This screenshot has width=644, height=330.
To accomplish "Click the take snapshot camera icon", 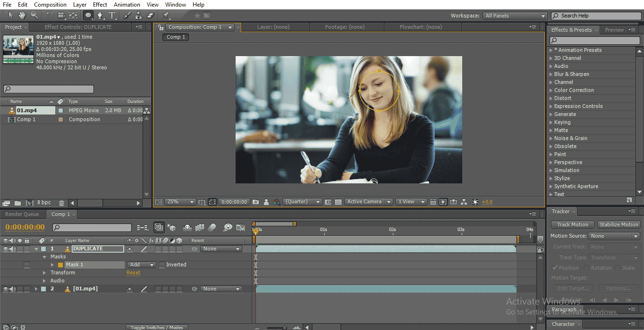I will tap(255, 202).
